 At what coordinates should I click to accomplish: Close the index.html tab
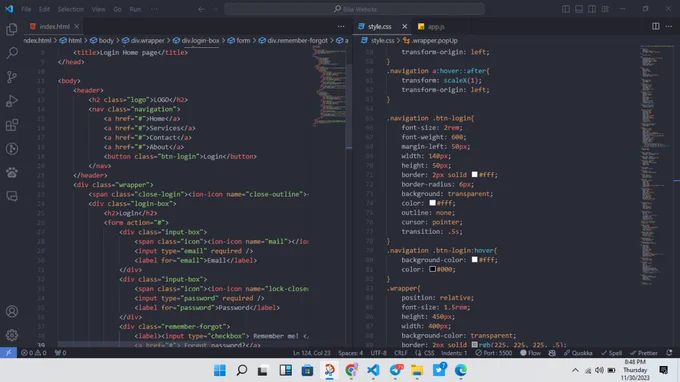(x=76, y=26)
